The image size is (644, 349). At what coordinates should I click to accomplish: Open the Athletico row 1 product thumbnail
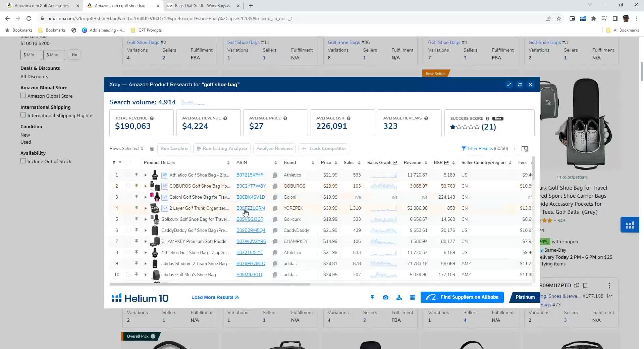click(x=155, y=175)
